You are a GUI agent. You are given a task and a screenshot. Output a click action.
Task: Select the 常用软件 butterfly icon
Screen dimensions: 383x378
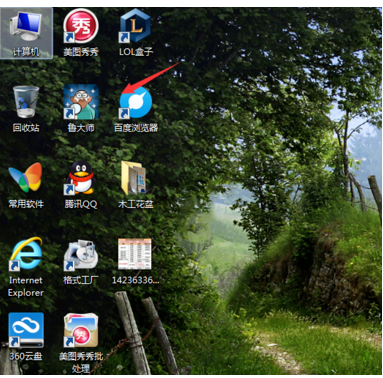coord(26,177)
